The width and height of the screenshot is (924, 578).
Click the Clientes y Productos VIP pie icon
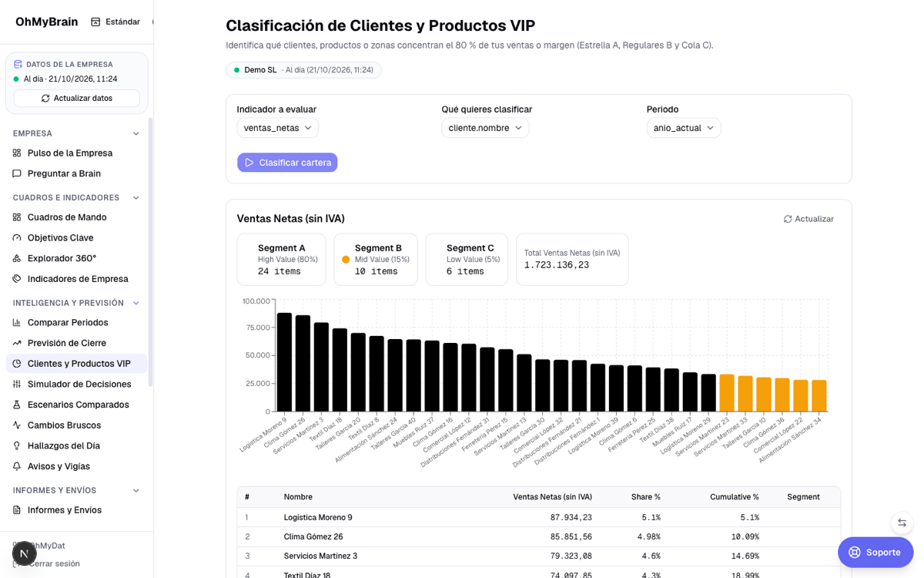[x=17, y=364]
